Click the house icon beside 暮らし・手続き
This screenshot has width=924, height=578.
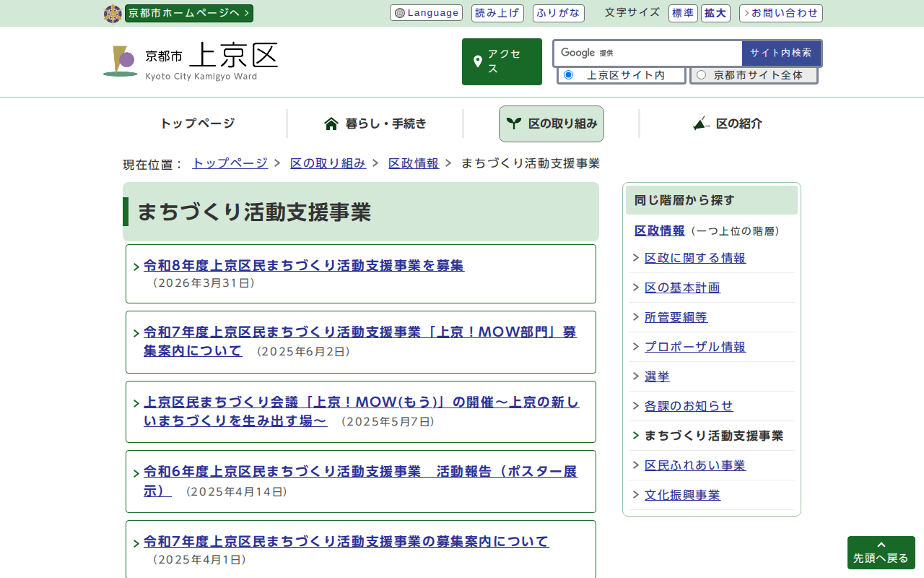pyautogui.click(x=331, y=124)
